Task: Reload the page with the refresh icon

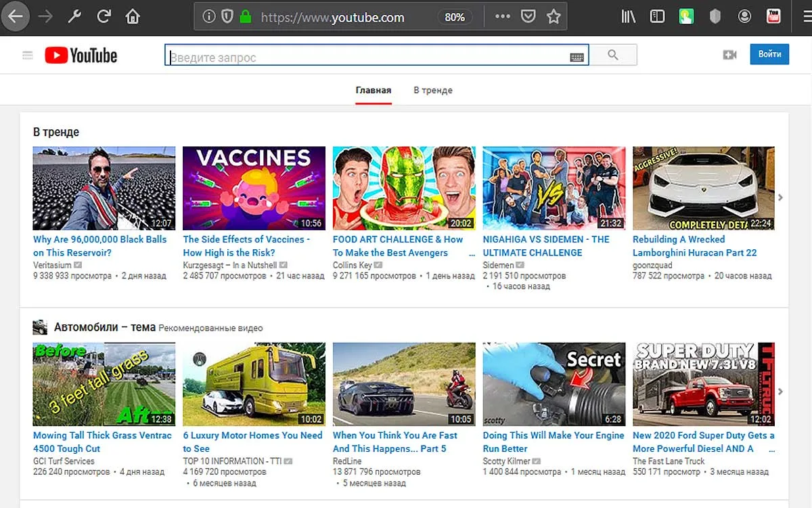Action: pyautogui.click(x=104, y=17)
